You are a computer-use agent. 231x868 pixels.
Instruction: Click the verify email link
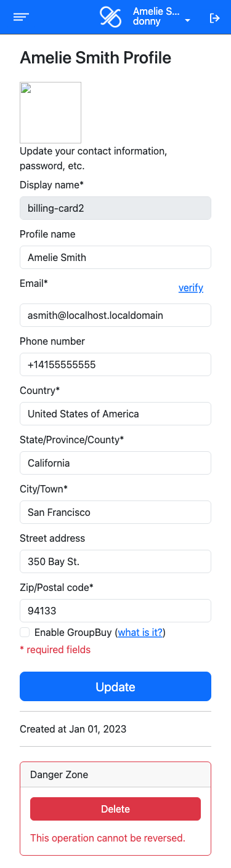[191, 287]
